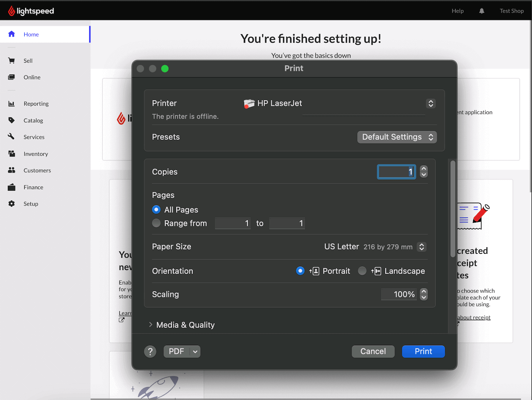Image resolution: width=532 pixels, height=400 pixels.
Task: Open the PDF options dropdown arrow
Action: coord(195,352)
